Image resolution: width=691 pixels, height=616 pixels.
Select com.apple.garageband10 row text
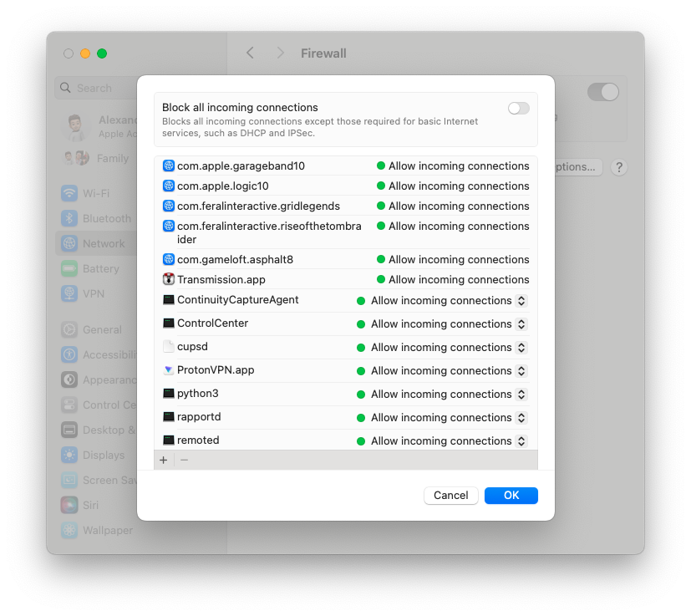(241, 165)
